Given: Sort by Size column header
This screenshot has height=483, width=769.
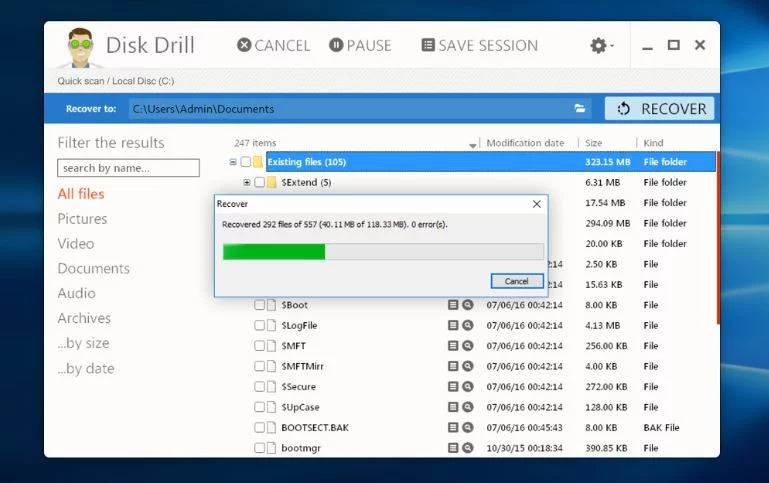Looking at the screenshot, I should point(593,143).
